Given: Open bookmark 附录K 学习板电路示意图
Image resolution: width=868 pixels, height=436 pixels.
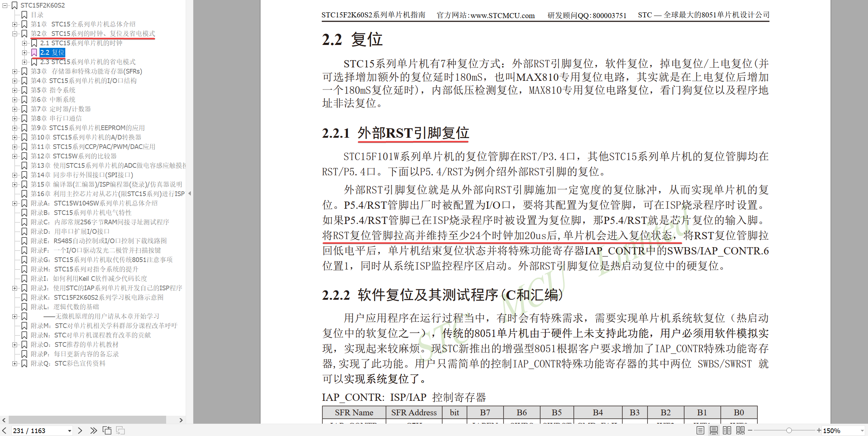Looking at the screenshot, I should coord(97,298).
